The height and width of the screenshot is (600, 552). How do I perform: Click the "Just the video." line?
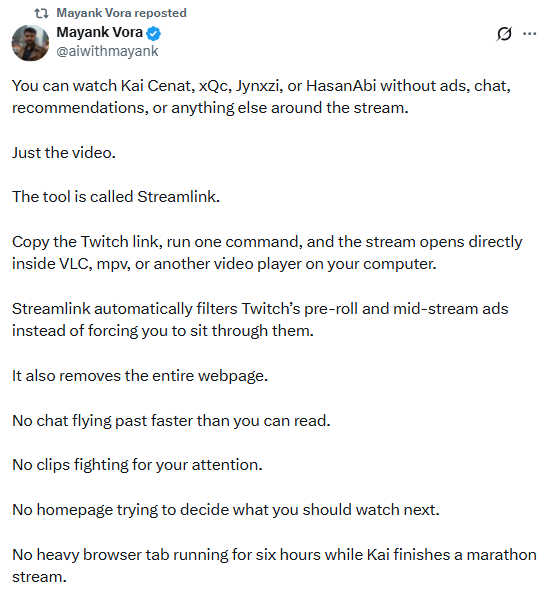pos(64,153)
